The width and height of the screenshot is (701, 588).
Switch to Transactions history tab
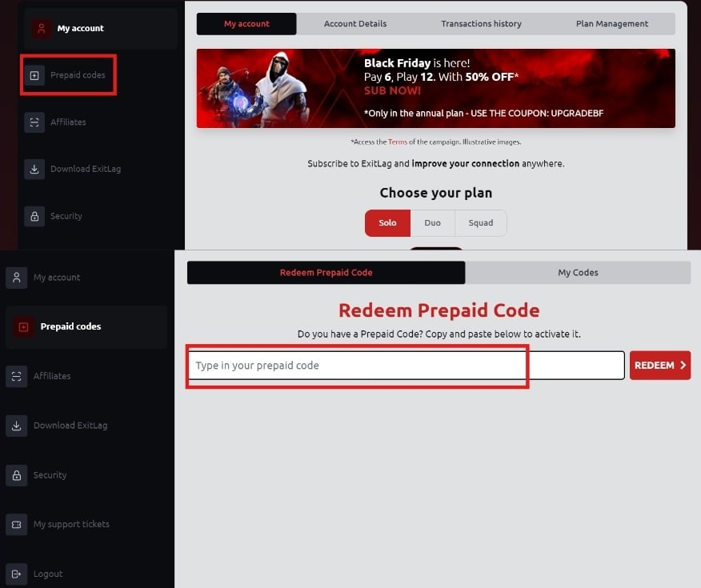click(x=481, y=24)
